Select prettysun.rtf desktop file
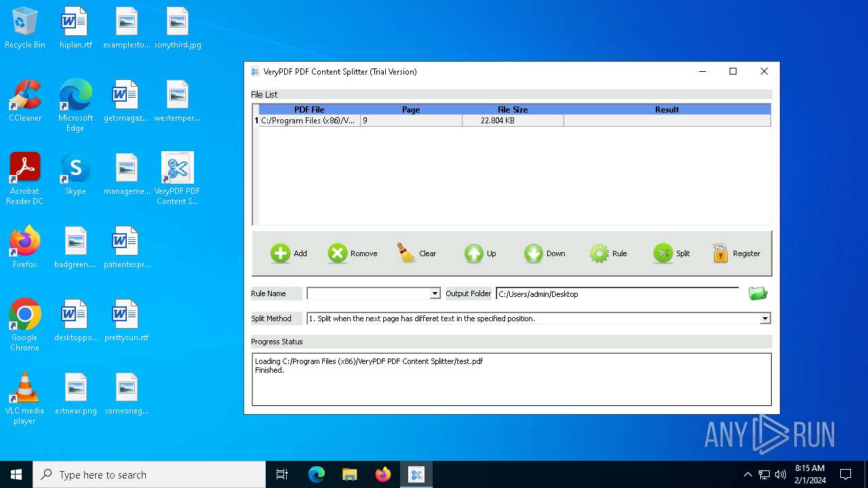 pyautogui.click(x=126, y=321)
